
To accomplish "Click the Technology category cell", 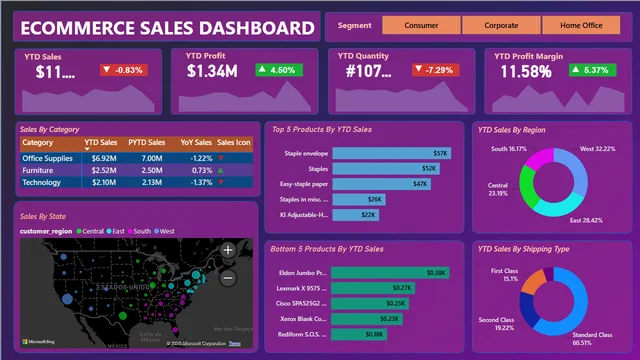I will coord(41,182).
